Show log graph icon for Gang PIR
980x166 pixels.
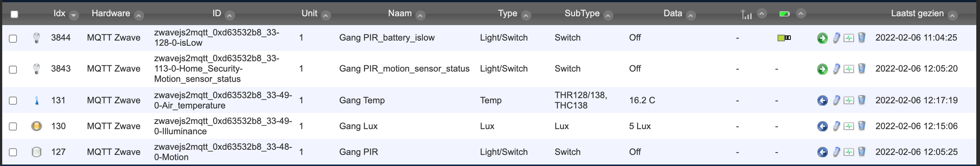pos(849,152)
